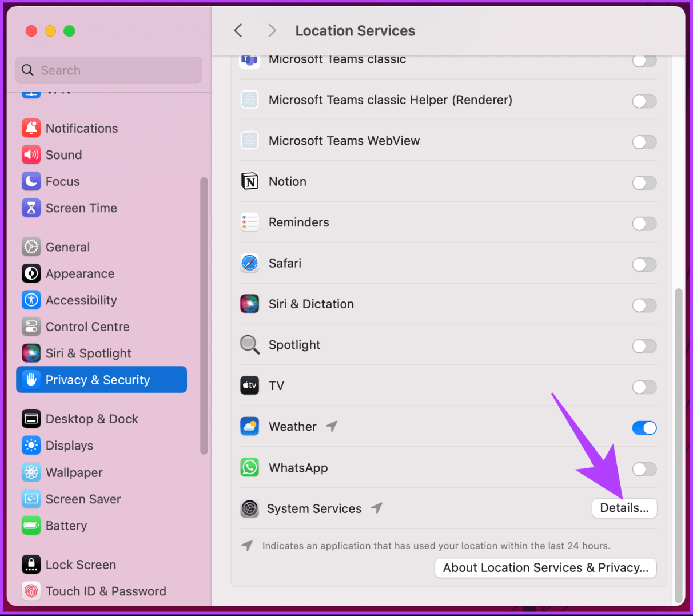This screenshot has width=693, height=616.
Task: Click the Siri & Spotlight sidebar icon
Action: tap(31, 353)
